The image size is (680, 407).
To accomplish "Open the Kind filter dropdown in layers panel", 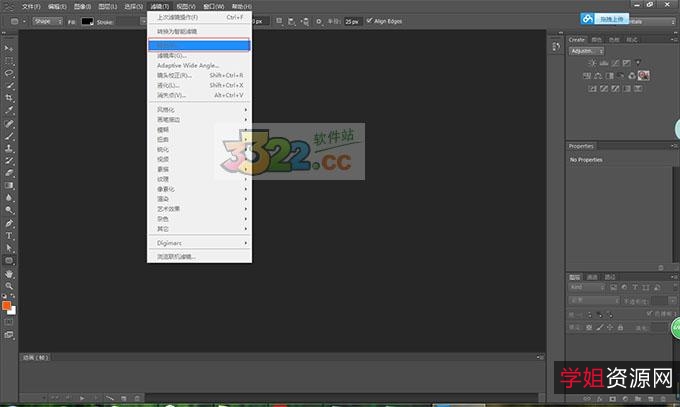I will click(584, 287).
